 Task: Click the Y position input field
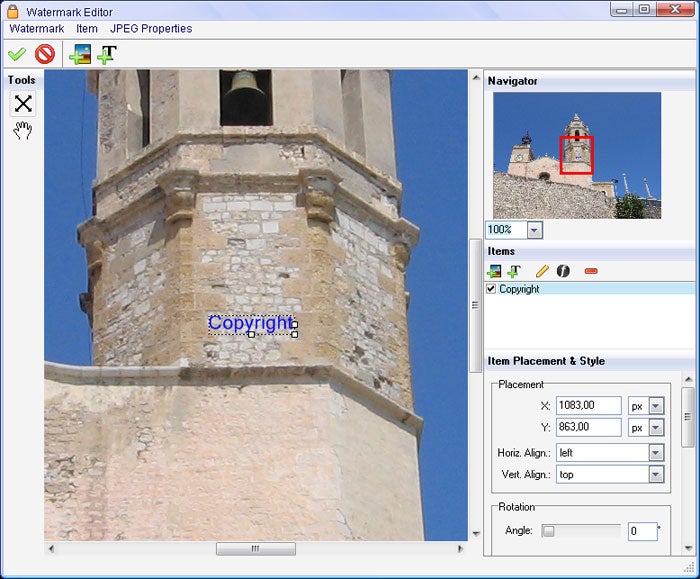pyautogui.click(x=588, y=427)
